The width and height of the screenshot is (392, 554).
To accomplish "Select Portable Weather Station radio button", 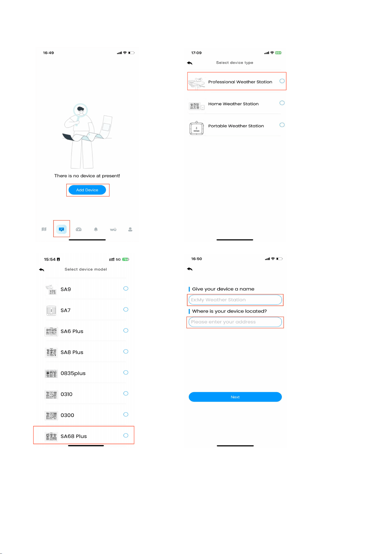I will click(282, 125).
